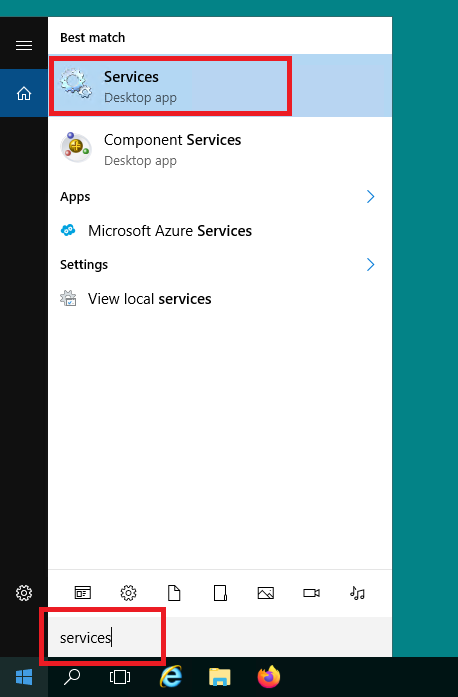Filter results by Videos
Image resolution: width=458 pixels, height=697 pixels.
(311, 593)
